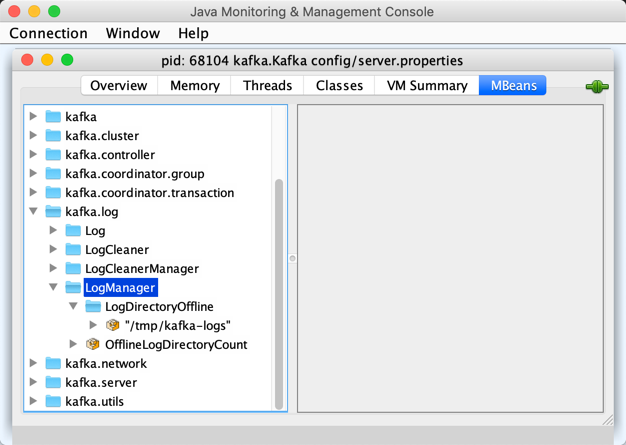Expand the kafka.server domain node
Image resolution: width=626 pixels, height=445 pixels.
click(34, 383)
